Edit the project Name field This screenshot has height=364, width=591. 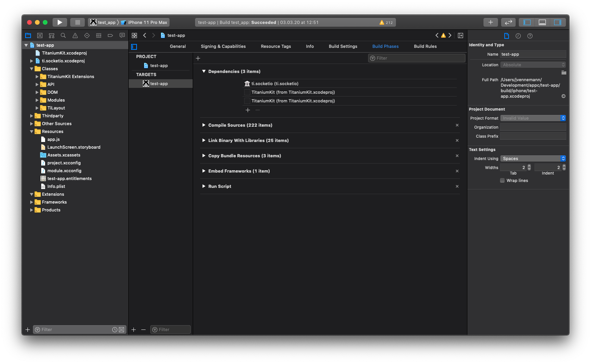pyautogui.click(x=533, y=54)
